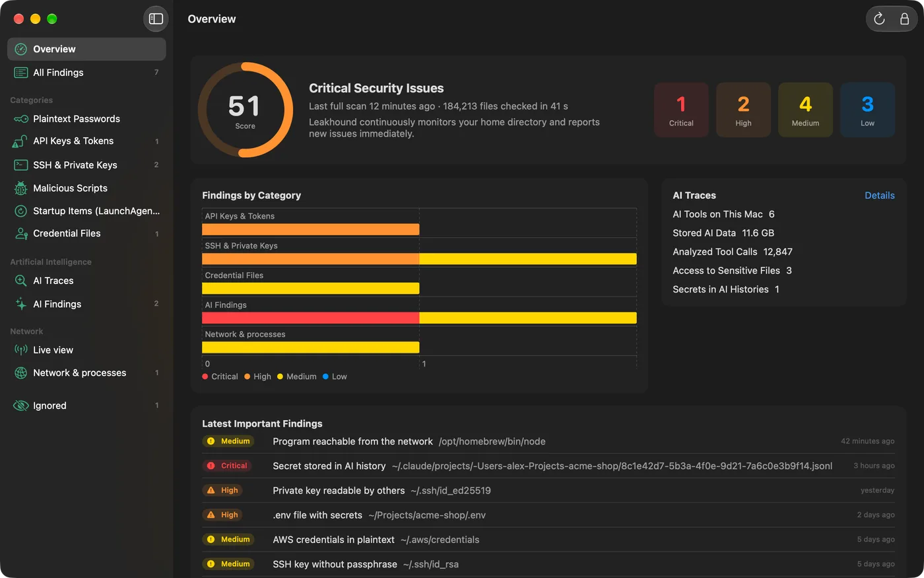Open the 'SSH key without passphrase' finding

548,564
